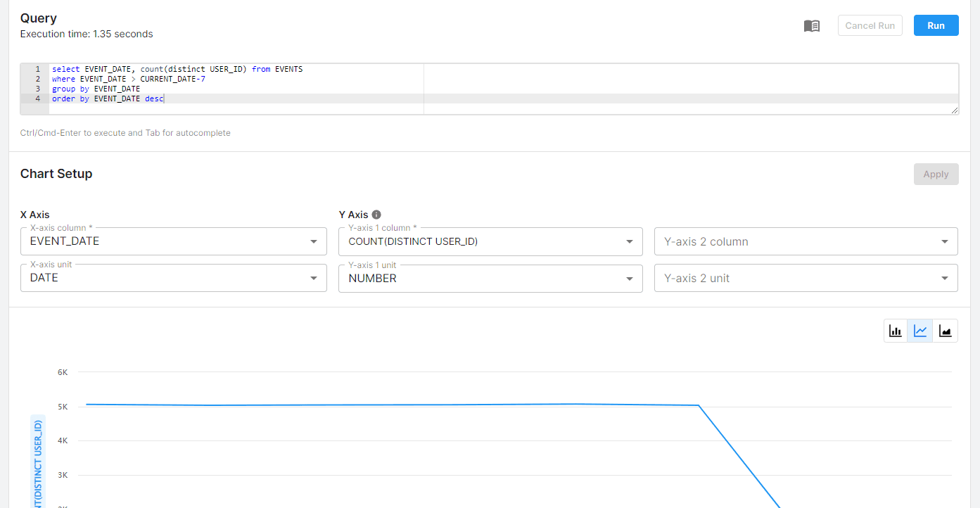The image size is (980, 508).
Task: Switch to the area chart type icon
Action: click(945, 330)
